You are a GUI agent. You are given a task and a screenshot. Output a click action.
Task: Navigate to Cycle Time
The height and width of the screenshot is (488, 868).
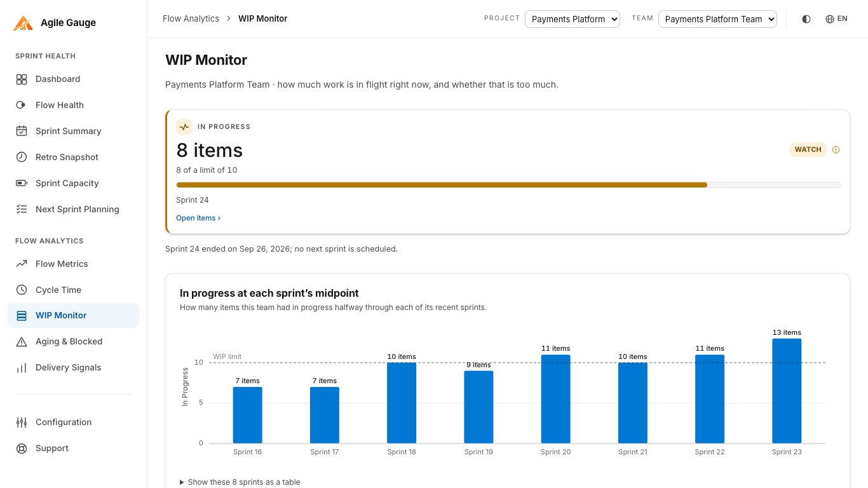pyautogui.click(x=73, y=290)
